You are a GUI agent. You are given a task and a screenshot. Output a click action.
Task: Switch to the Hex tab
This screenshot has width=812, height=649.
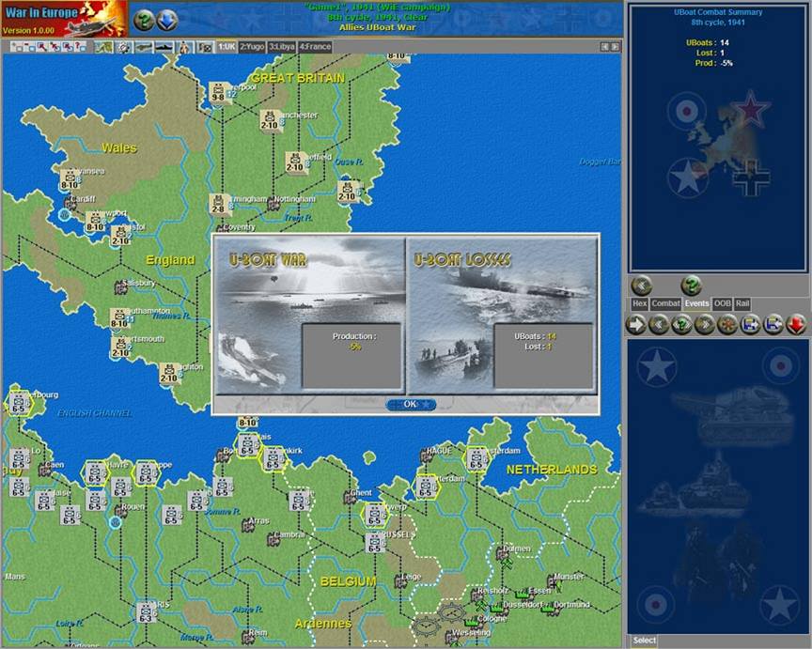(639, 303)
